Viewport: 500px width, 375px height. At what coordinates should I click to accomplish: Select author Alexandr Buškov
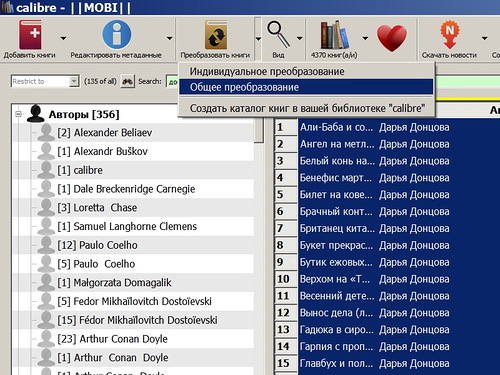coord(102,151)
